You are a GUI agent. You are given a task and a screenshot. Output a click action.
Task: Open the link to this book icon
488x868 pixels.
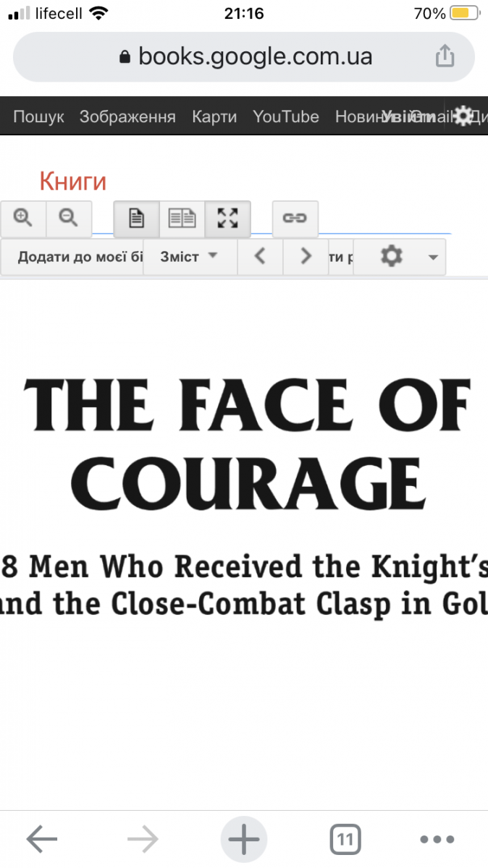pos(295,218)
